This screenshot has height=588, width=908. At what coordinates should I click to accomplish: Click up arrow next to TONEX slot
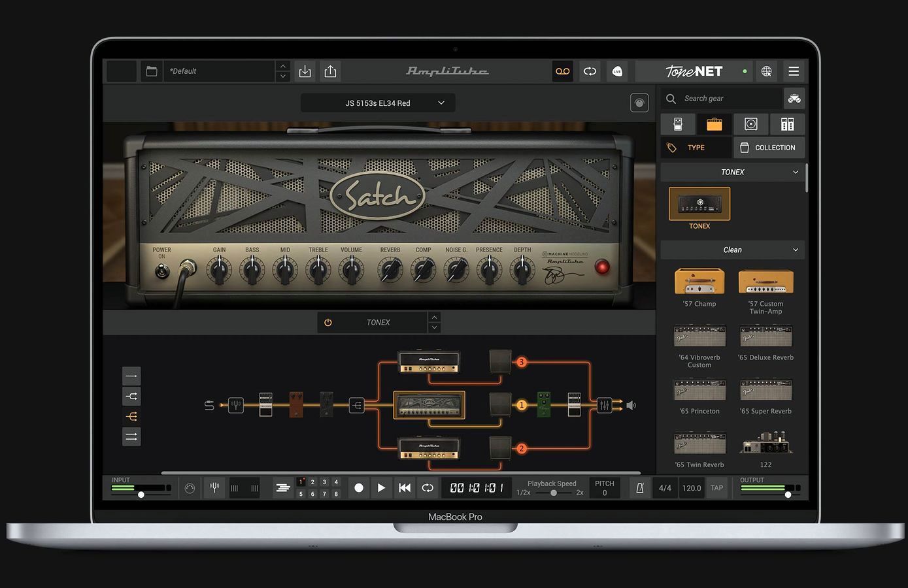point(435,318)
